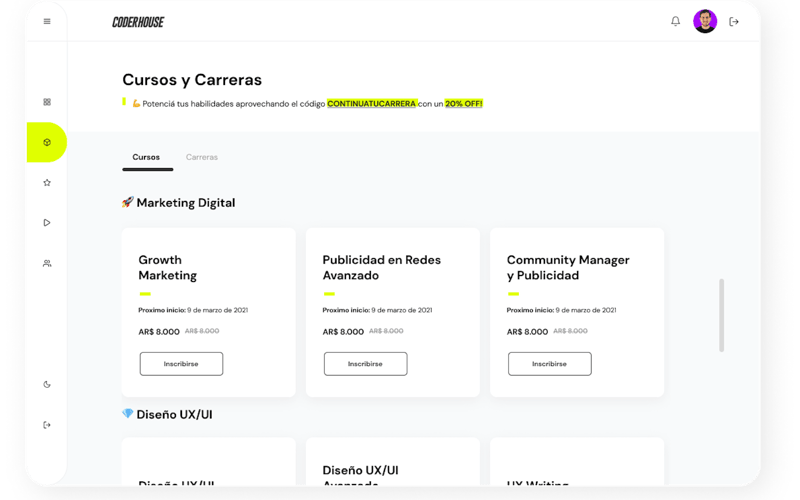The height and width of the screenshot is (500, 800).
Task: Click the top-bar logout icon
Action: click(x=734, y=21)
